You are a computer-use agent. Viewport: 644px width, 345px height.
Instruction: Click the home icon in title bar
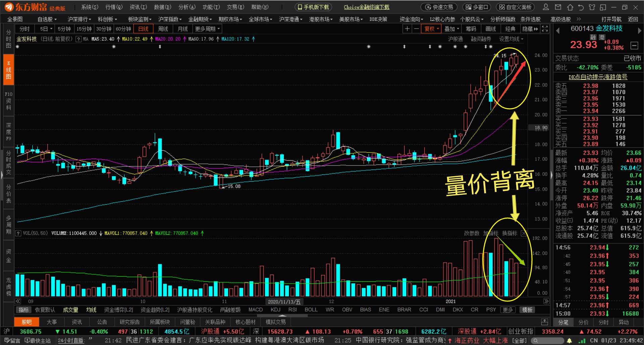point(570,7)
